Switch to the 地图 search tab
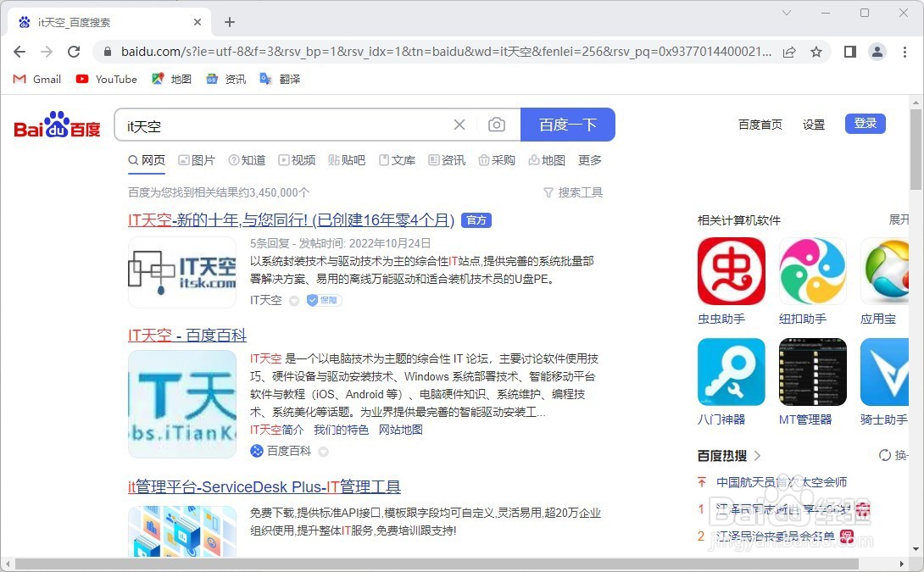The image size is (924, 572). 547,160
